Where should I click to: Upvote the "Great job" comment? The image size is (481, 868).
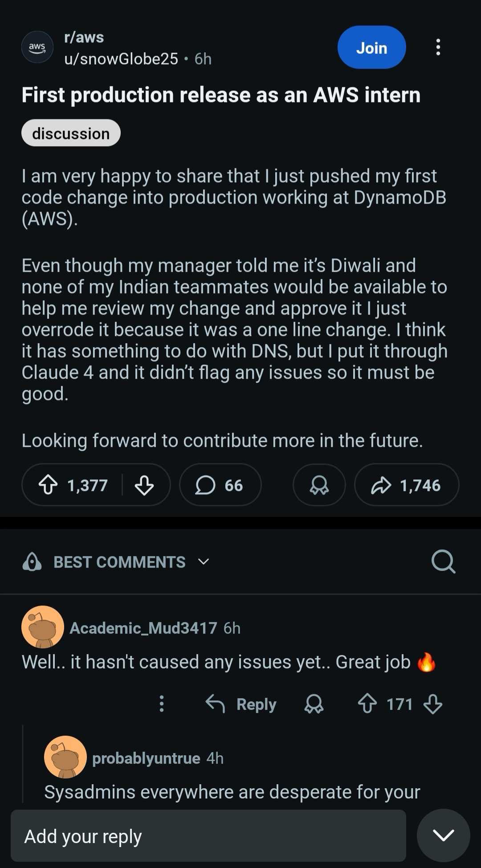coord(367,704)
